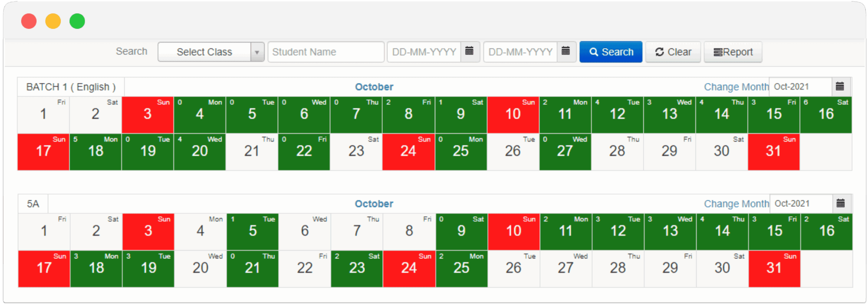868x306 pixels.
Task: Select Thursday 14 in 5A calendar
Action: pyautogui.click(x=722, y=231)
